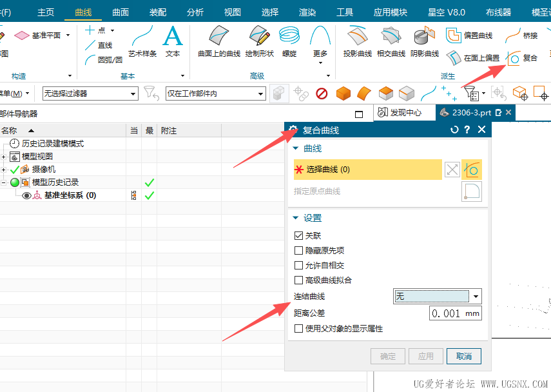Select the 选择曲线 (0) field
551x392 pixels.
tap(367, 170)
